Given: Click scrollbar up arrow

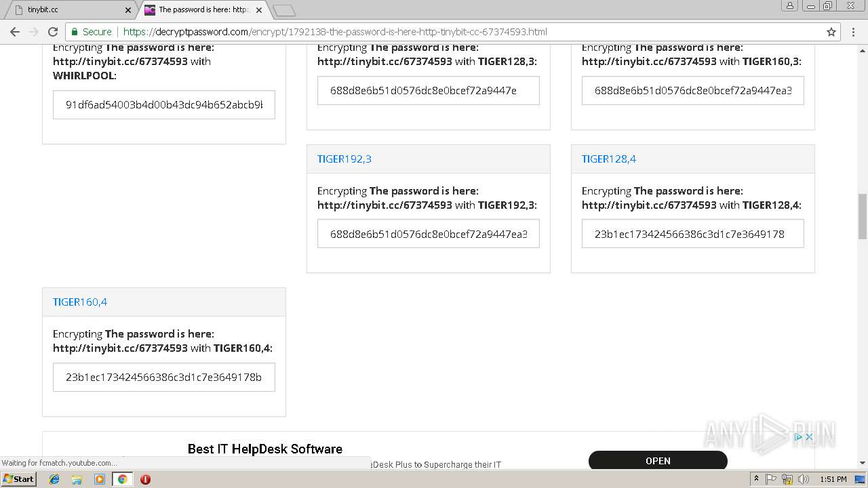Looking at the screenshot, I should coord(863,49).
